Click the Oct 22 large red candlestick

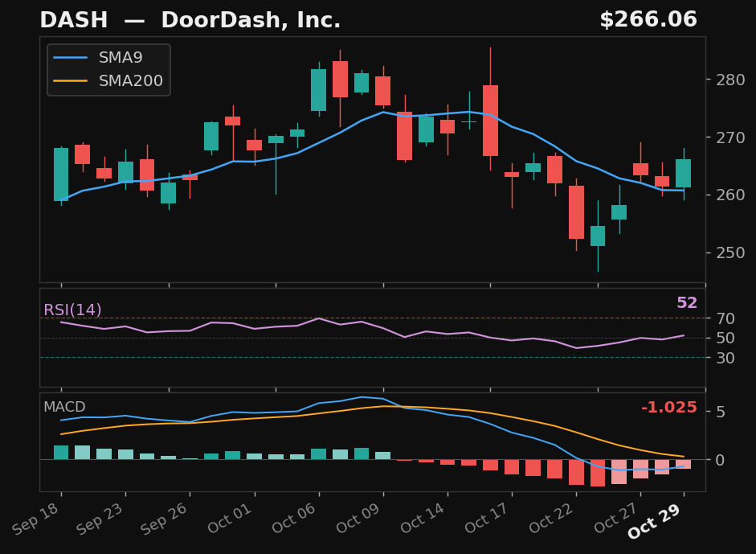click(x=576, y=212)
